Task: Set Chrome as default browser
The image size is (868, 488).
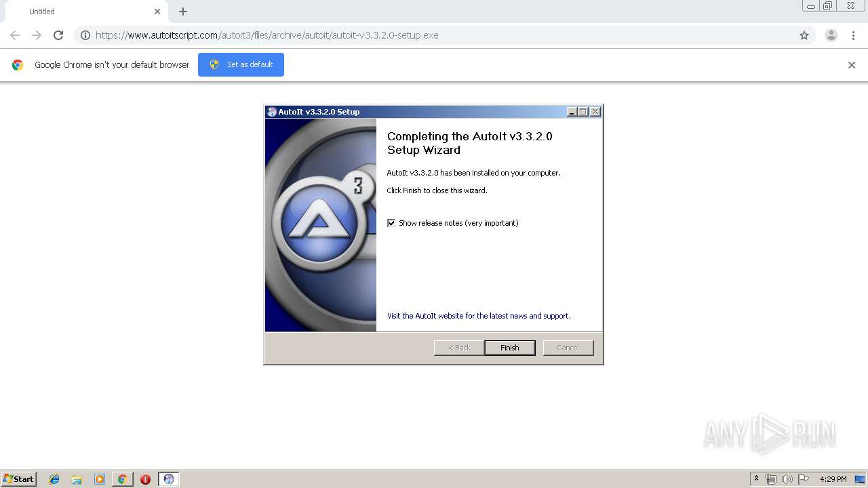Action: [241, 64]
